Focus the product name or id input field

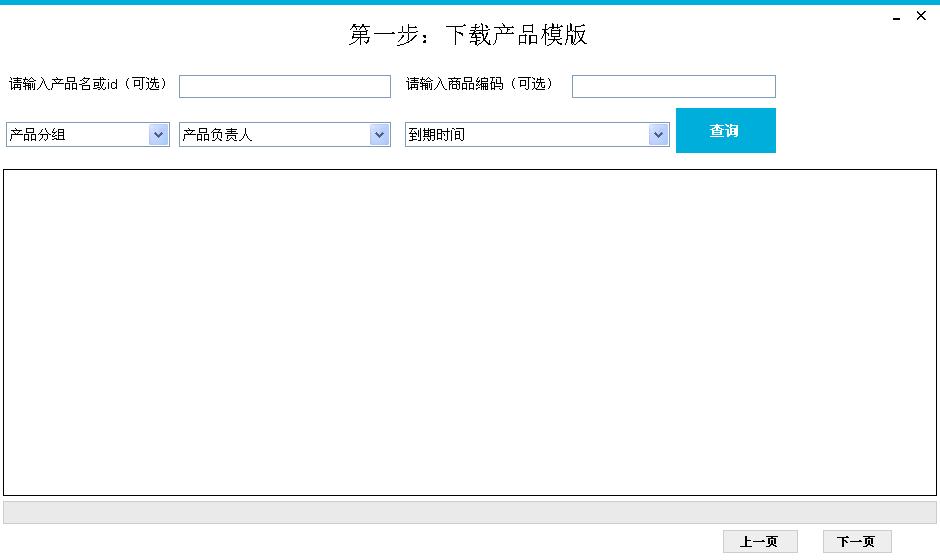(284, 87)
